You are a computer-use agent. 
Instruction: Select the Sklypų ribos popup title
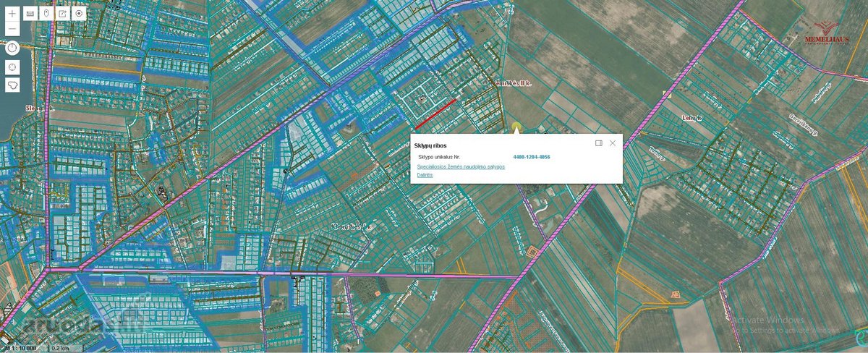point(430,145)
